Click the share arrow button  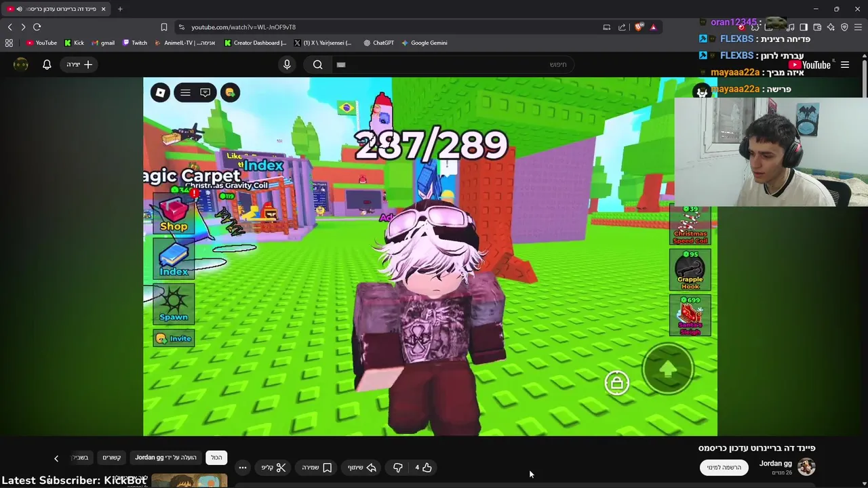click(x=362, y=467)
